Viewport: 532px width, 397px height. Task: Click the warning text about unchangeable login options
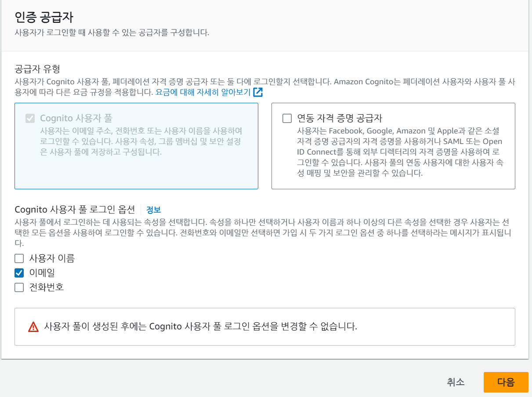click(x=200, y=327)
